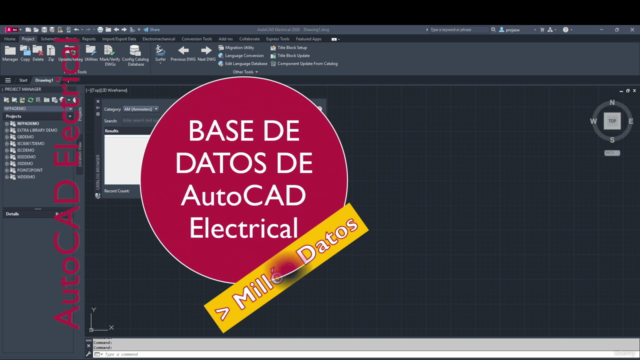Open the Conversion Tools tab
The image size is (640, 360).
[197, 39]
